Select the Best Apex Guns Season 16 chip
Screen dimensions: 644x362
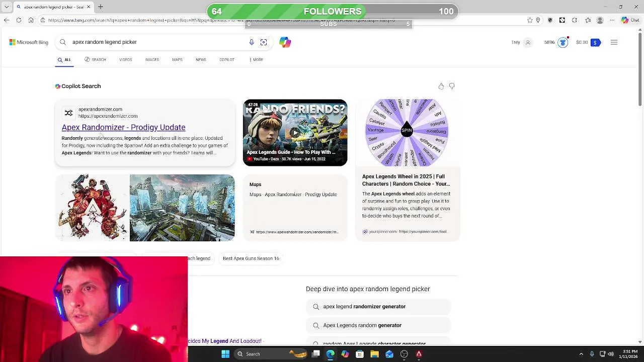[x=251, y=258]
